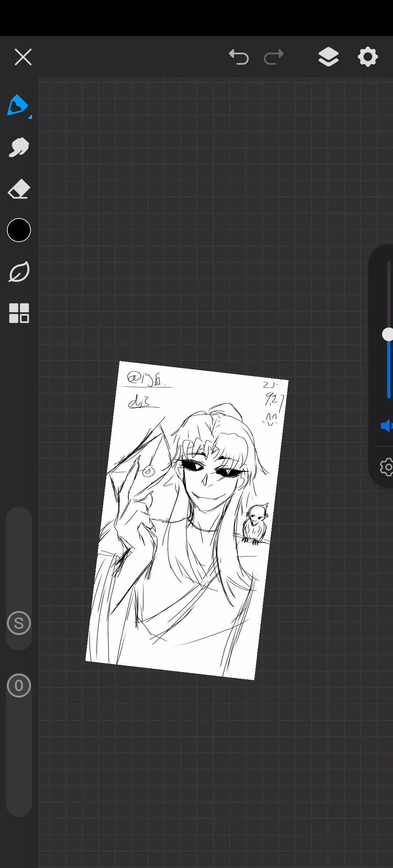
Task: Undo the last stroke
Action: pyautogui.click(x=239, y=57)
